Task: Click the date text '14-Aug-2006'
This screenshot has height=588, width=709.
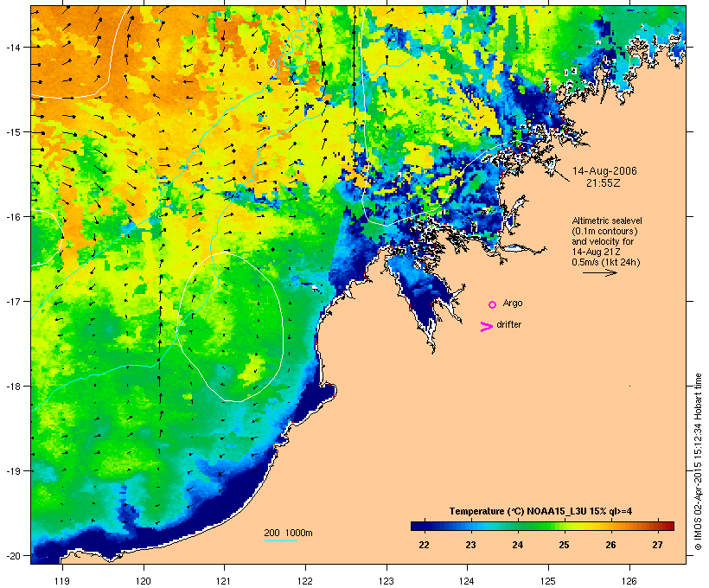Action: point(604,171)
